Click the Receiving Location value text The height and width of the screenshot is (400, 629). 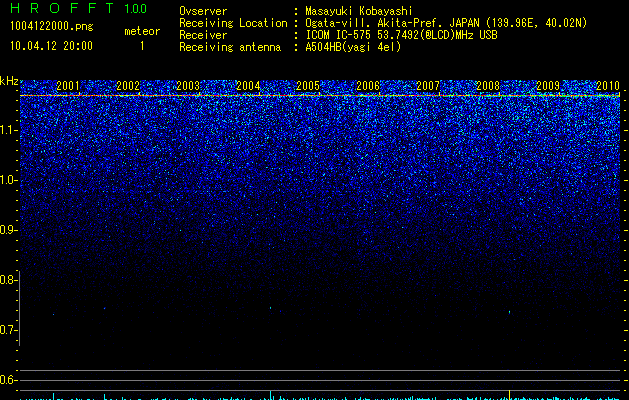446,23
